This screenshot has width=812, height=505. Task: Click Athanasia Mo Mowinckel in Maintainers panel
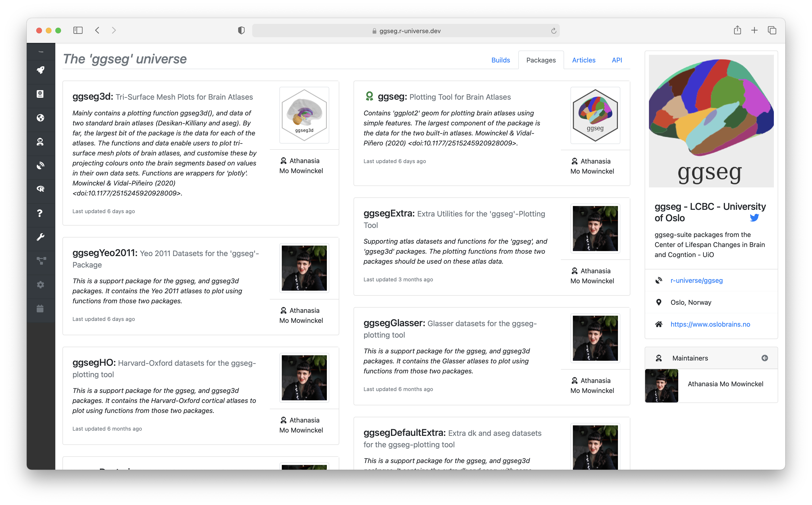tap(725, 384)
